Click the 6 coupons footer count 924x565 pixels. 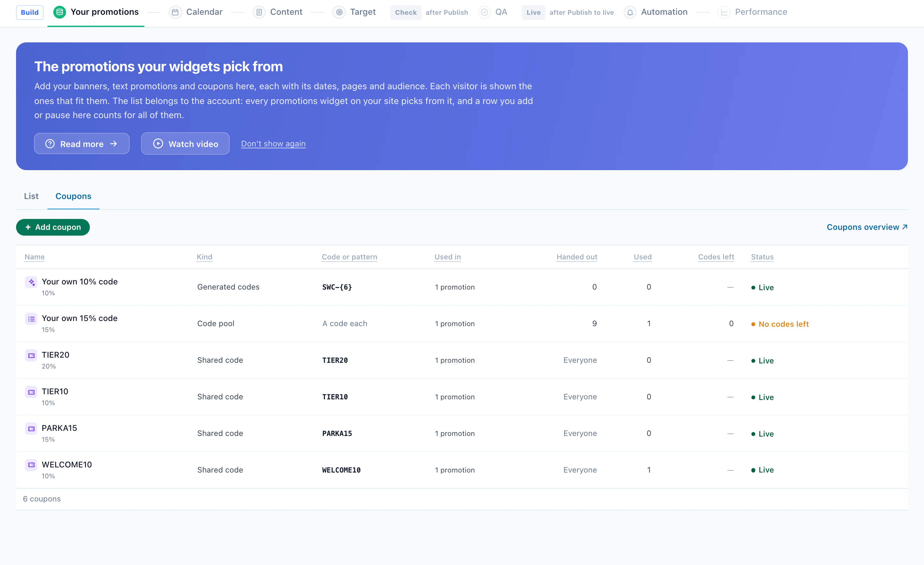42,499
